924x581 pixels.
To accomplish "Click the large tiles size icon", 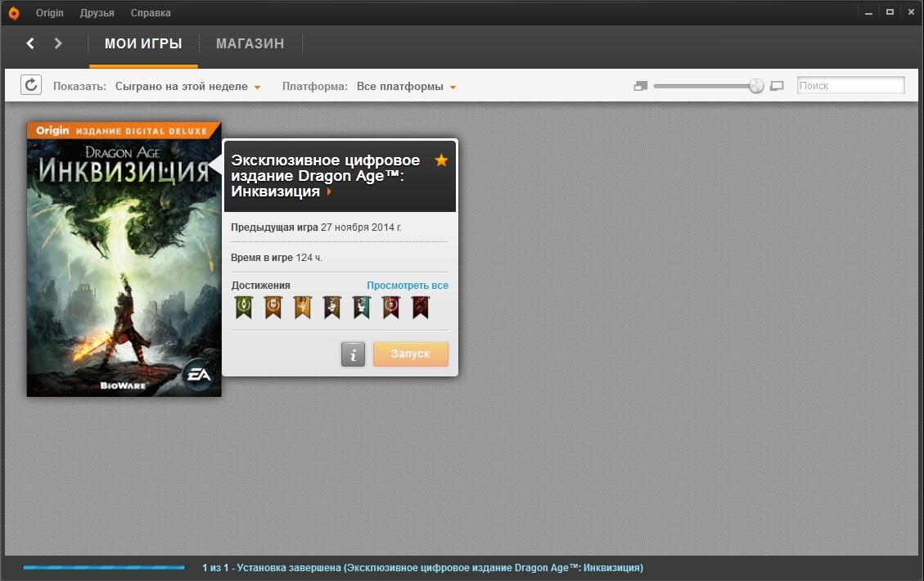I will [778, 86].
